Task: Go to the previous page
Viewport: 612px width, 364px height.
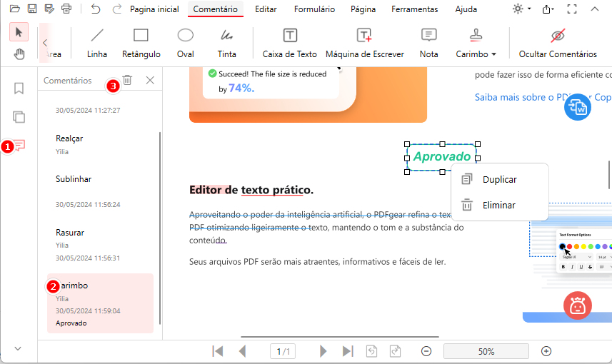Action: point(242,351)
